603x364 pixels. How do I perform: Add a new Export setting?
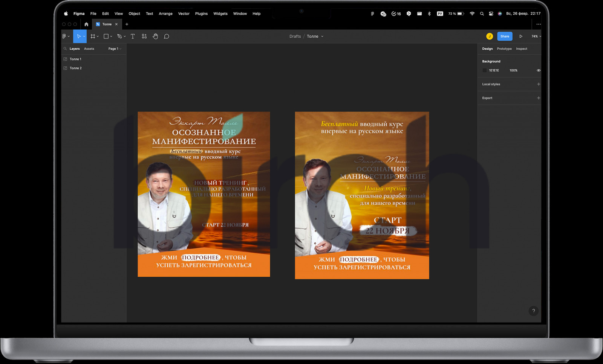(538, 98)
